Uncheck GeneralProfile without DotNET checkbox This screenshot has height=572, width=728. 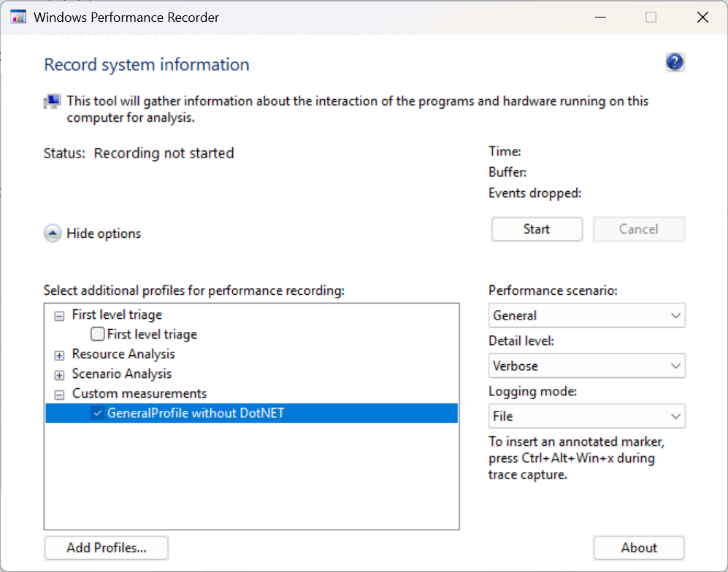(x=98, y=413)
